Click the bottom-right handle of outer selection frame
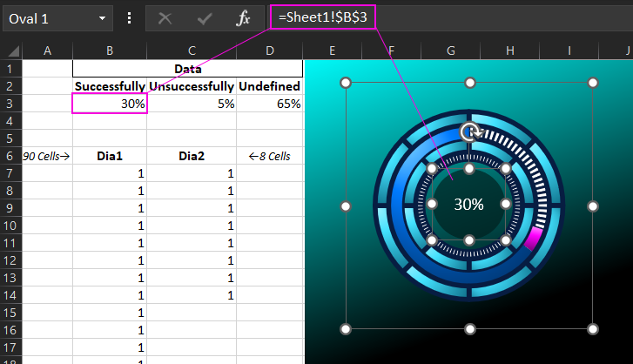The width and height of the screenshot is (633, 364). 593,329
